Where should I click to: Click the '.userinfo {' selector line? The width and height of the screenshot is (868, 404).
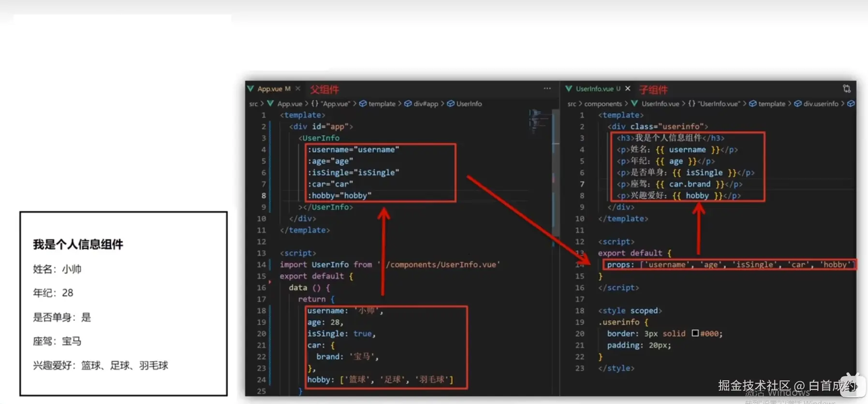pos(623,322)
